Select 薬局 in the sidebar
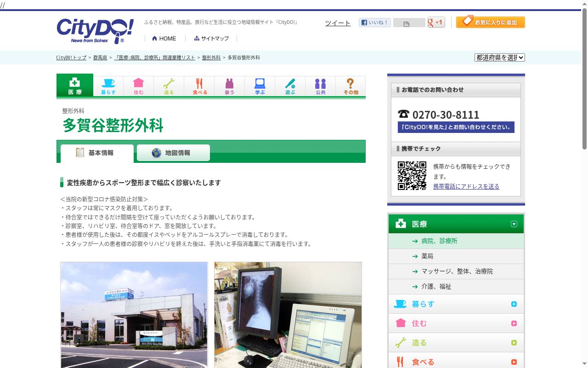 [456, 256]
